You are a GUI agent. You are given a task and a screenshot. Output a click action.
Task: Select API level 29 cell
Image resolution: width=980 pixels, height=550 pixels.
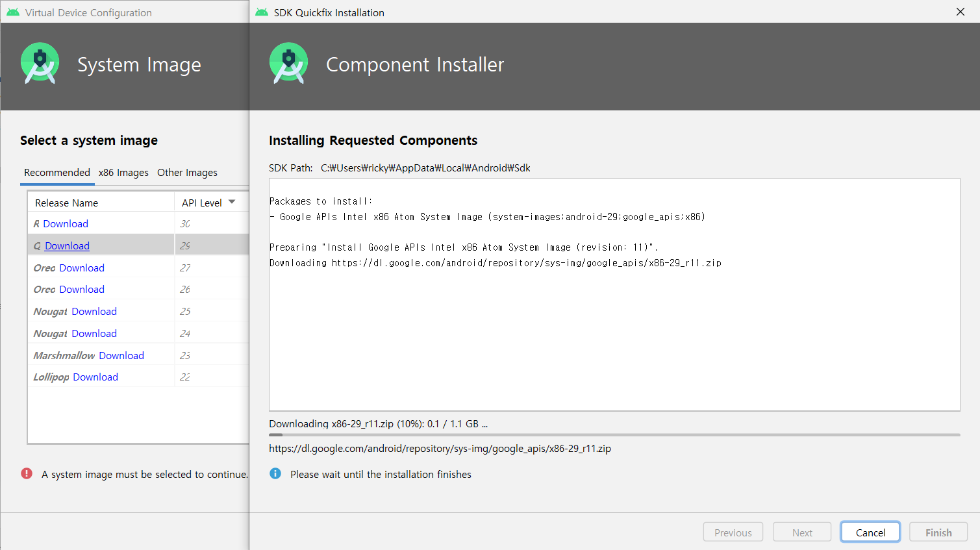click(x=212, y=245)
